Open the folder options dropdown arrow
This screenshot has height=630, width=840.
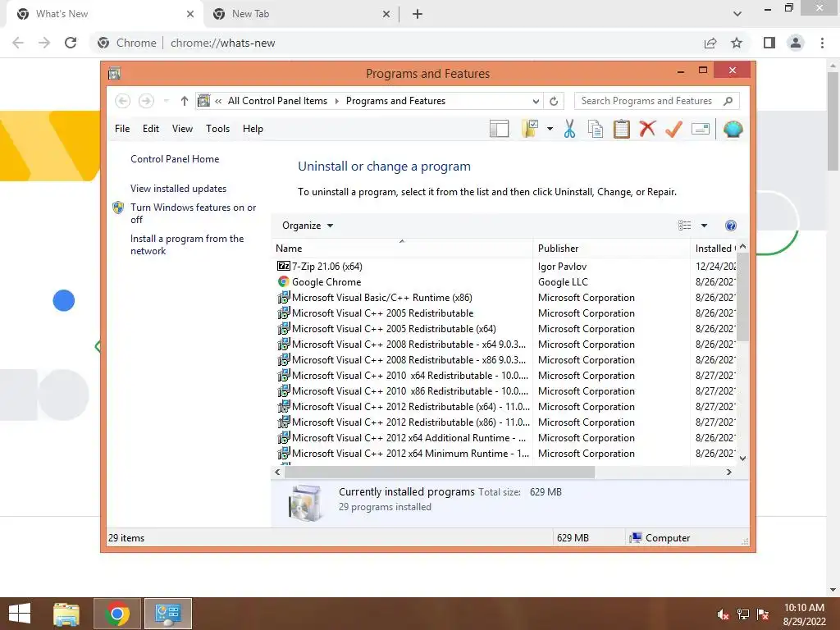coord(550,129)
